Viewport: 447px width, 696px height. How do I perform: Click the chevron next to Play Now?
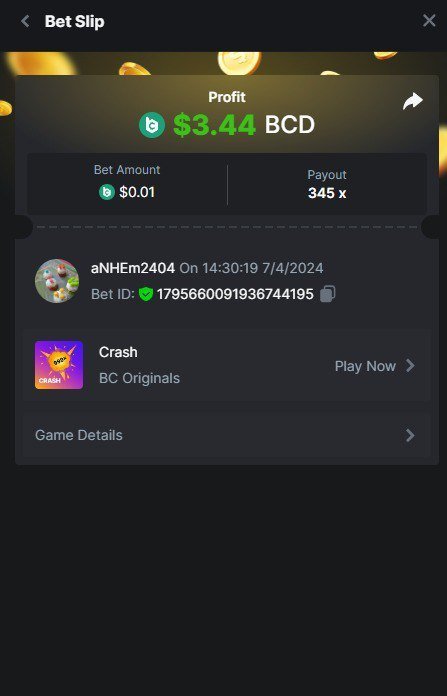pyautogui.click(x=410, y=366)
